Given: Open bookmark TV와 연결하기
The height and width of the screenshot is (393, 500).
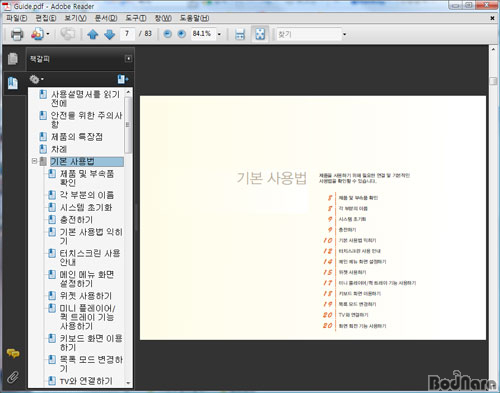Looking at the screenshot, I should coord(86,381).
